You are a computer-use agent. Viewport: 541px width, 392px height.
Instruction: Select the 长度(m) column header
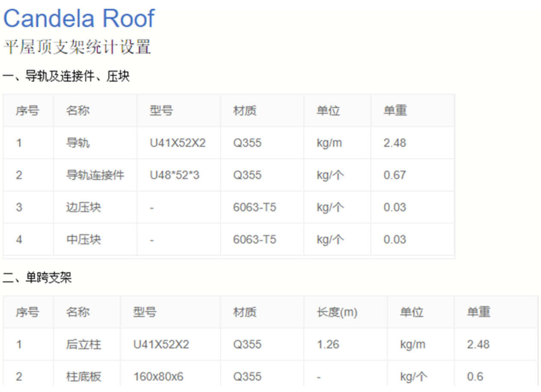(337, 312)
